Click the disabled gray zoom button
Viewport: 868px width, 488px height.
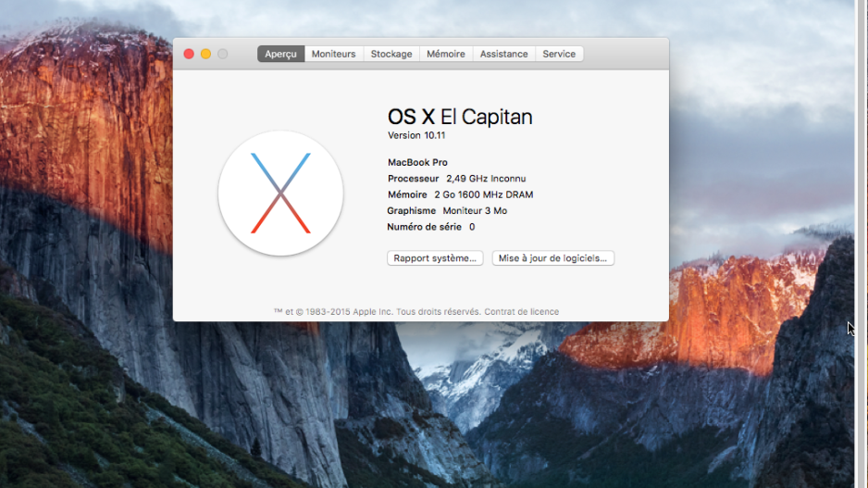[x=222, y=54]
